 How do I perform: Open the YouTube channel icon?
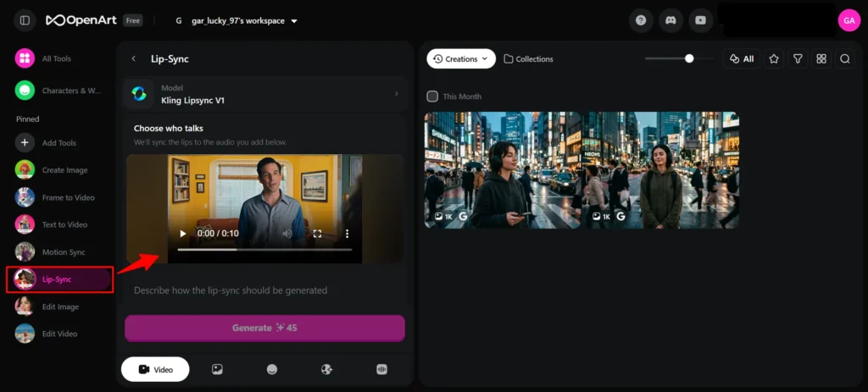(x=699, y=20)
